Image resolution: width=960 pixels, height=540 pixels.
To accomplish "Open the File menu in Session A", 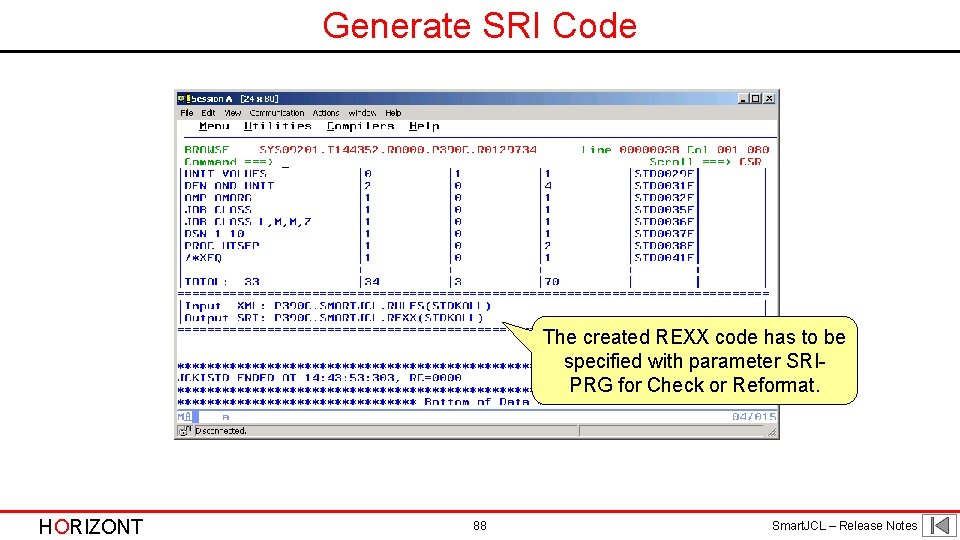I will 187,113.
